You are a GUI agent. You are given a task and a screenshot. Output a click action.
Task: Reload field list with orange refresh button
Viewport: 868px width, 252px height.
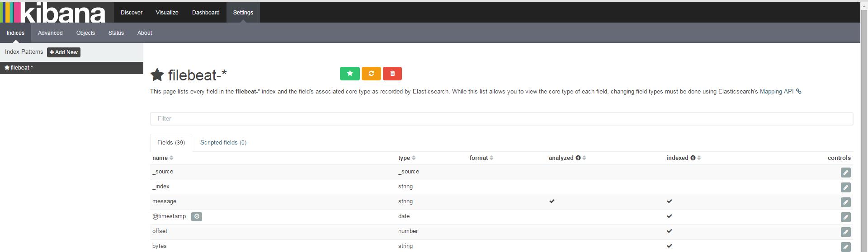click(371, 74)
